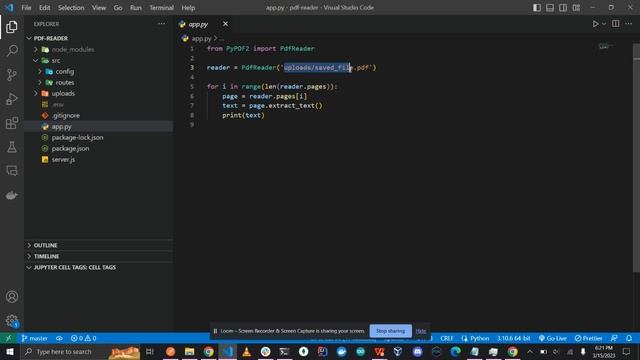This screenshot has width=640, height=360.
Task: Open the Selection menu
Action: [71, 8]
